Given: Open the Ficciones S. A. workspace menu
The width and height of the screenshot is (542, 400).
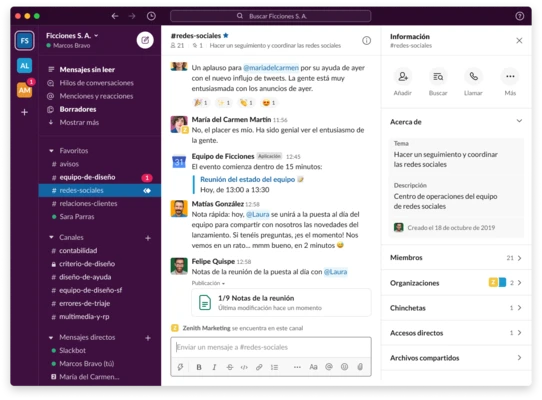Looking at the screenshot, I should pyautogui.click(x=72, y=35).
